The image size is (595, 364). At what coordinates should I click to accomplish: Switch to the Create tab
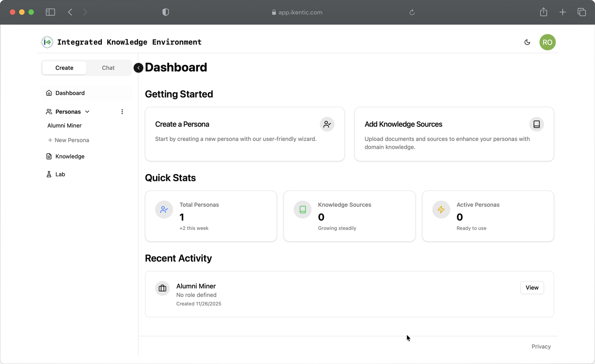pyautogui.click(x=64, y=68)
